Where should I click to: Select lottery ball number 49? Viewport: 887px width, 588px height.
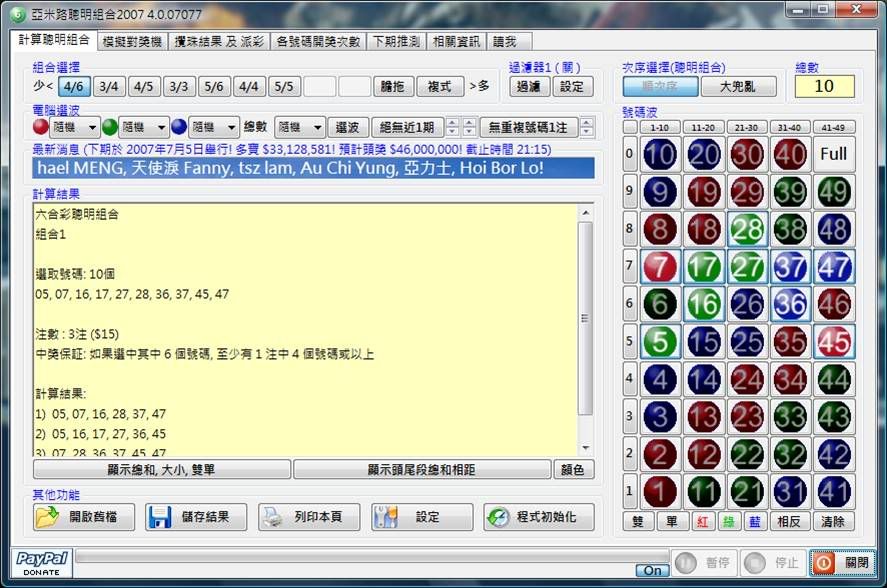point(833,192)
